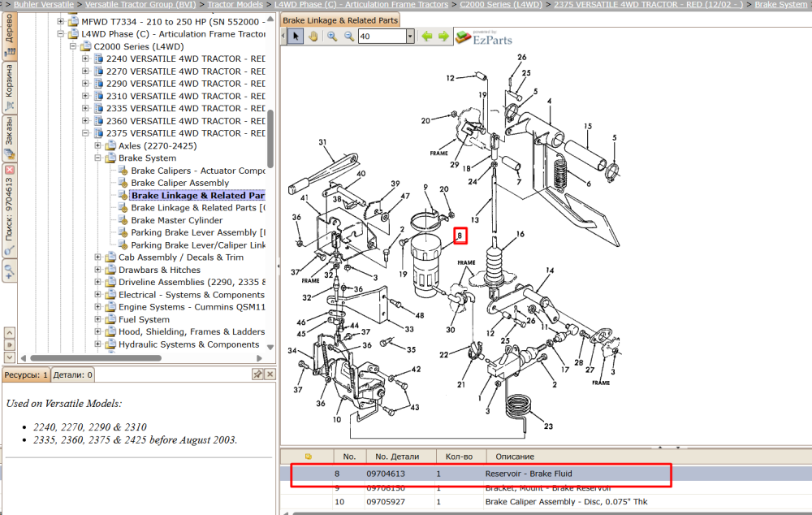This screenshot has width=812, height=515.
Task: Expand the Axles (2270-2425) folder
Action: (98, 145)
